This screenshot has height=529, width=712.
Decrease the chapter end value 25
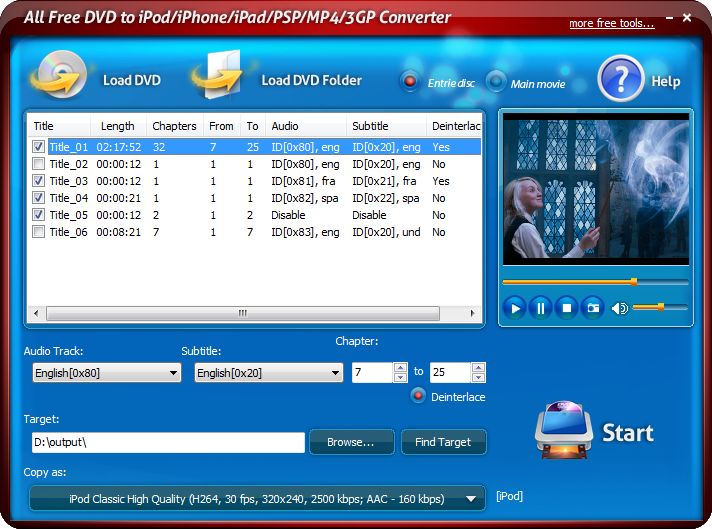478,377
